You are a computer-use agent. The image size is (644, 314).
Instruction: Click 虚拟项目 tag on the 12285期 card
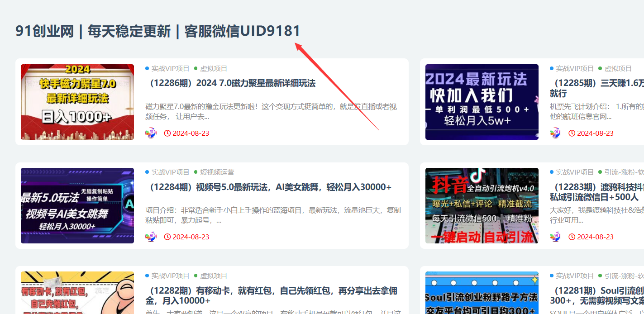tap(618, 69)
